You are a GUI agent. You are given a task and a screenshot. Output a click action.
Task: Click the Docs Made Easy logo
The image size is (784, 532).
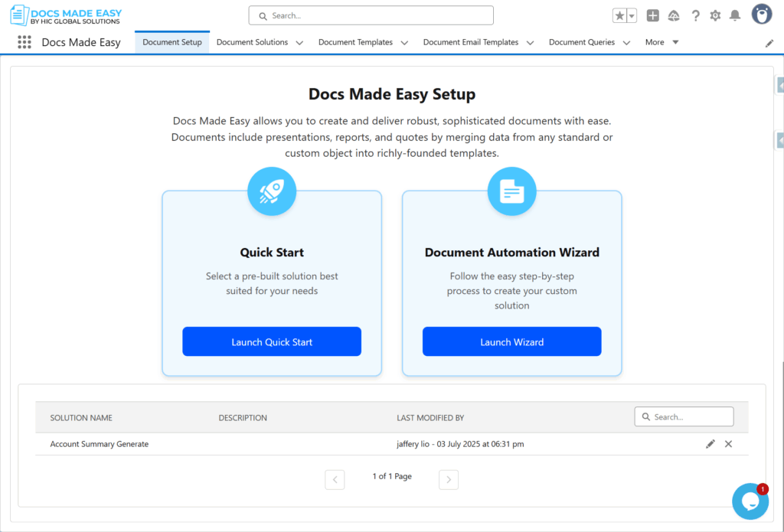[x=66, y=15]
